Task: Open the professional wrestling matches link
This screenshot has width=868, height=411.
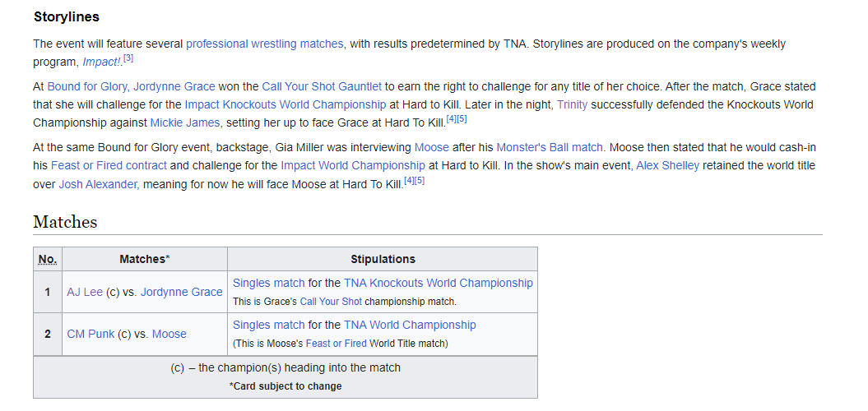Action: pyautogui.click(x=264, y=44)
